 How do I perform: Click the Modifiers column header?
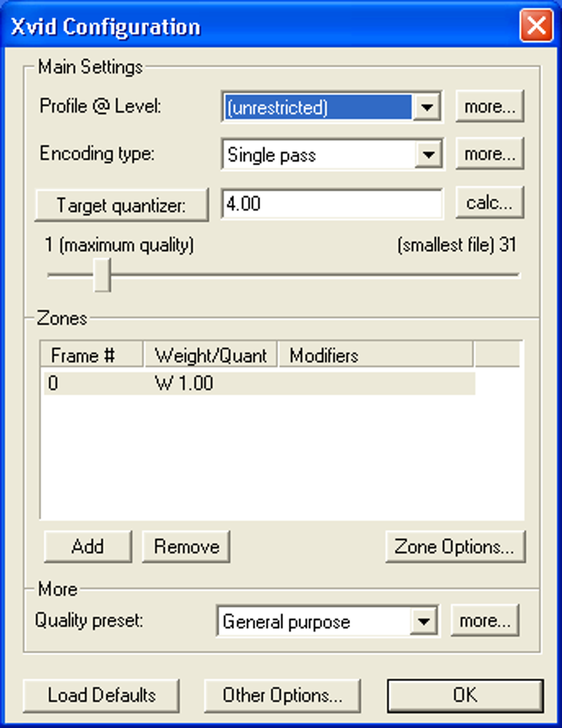(x=375, y=356)
